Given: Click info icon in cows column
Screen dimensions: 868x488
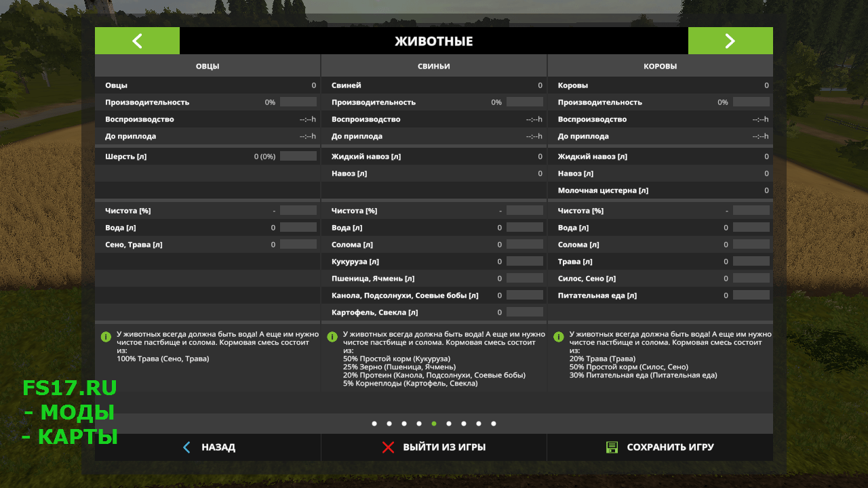Looking at the screenshot, I should tap(559, 336).
